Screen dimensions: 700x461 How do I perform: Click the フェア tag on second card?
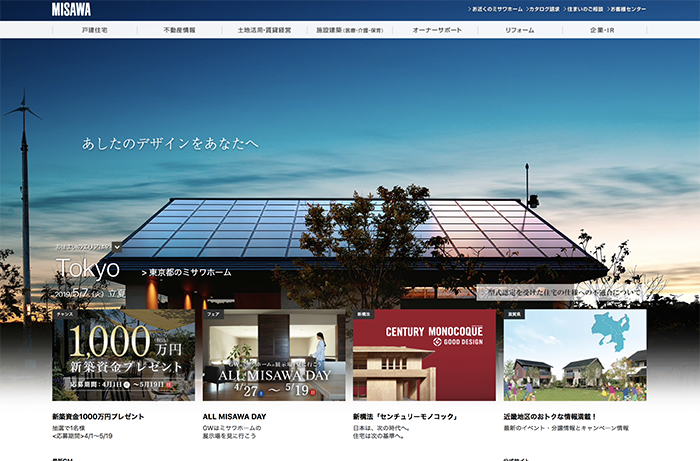pos(213,314)
